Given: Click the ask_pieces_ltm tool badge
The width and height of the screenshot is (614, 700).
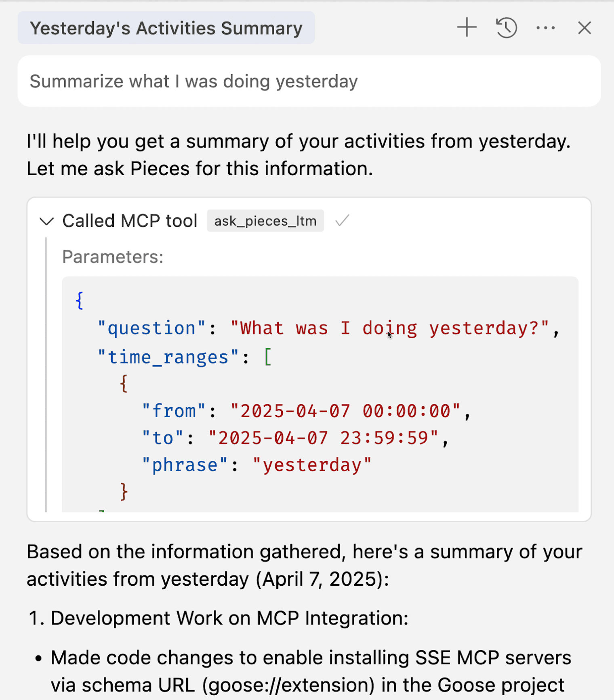Looking at the screenshot, I should (265, 221).
